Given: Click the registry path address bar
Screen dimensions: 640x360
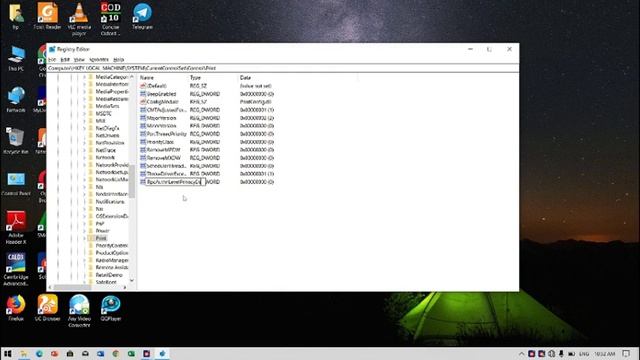Looking at the screenshot, I should tap(282, 68).
